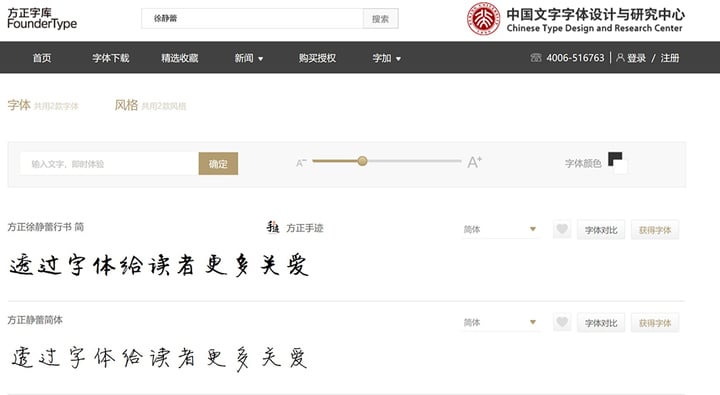
Task: Favorite 方正静蕾简体 with the heart icon
Action: [562, 322]
